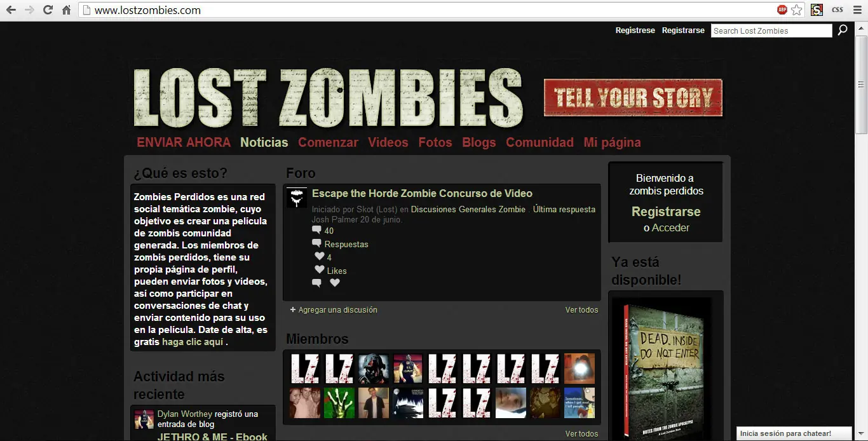Click the Lost Zombies logo

328,97
